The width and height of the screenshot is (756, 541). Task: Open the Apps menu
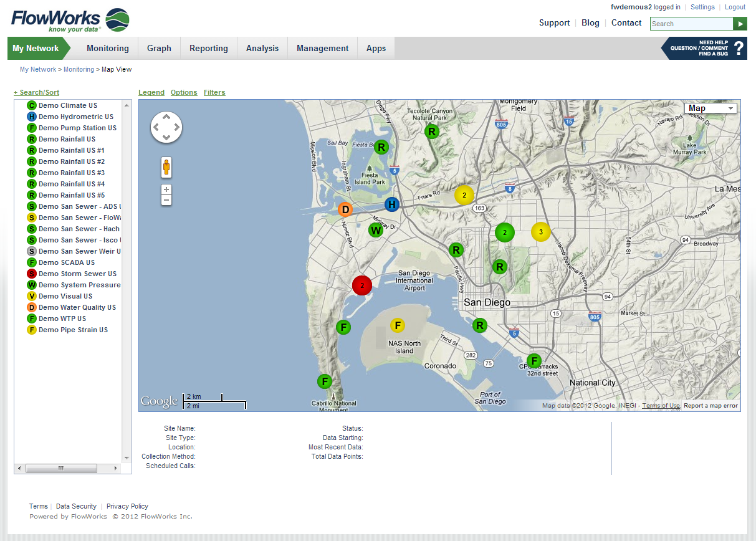[376, 48]
